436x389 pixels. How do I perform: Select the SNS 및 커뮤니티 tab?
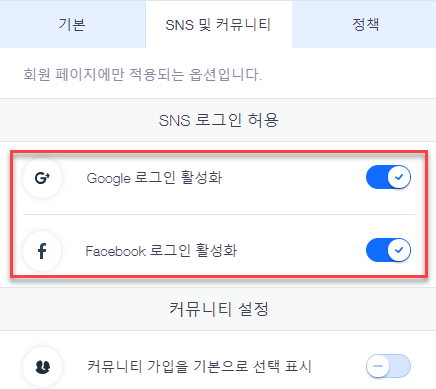point(219,24)
